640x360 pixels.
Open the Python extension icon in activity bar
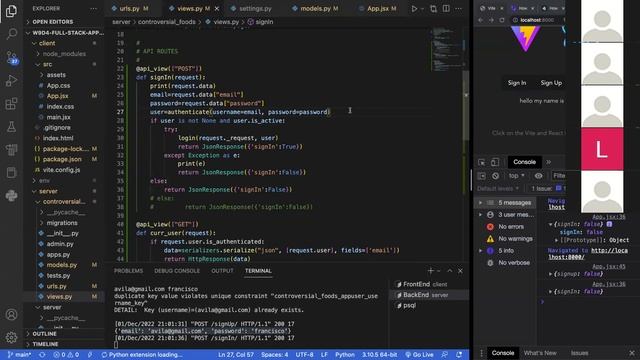pyautogui.click(x=11, y=196)
